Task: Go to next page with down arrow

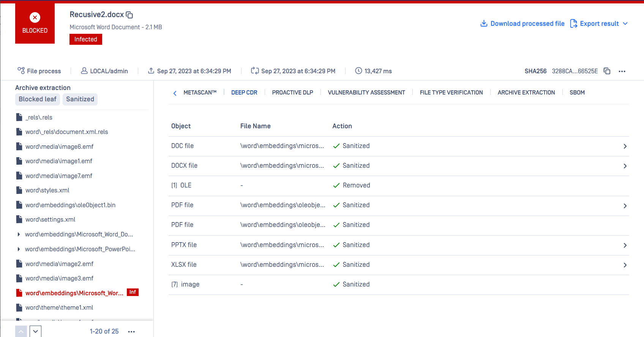Action: pos(35,331)
